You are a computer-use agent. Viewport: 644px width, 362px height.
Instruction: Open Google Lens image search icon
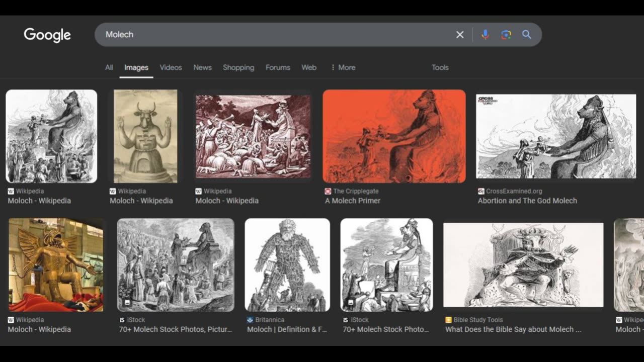pos(506,35)
